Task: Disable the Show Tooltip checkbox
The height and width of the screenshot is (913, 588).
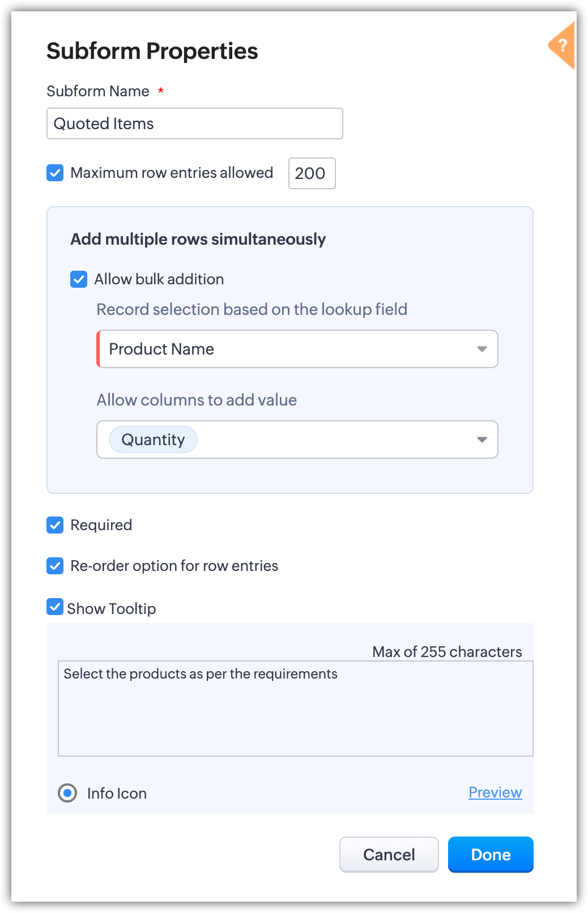Action: (x=55, y=607)
